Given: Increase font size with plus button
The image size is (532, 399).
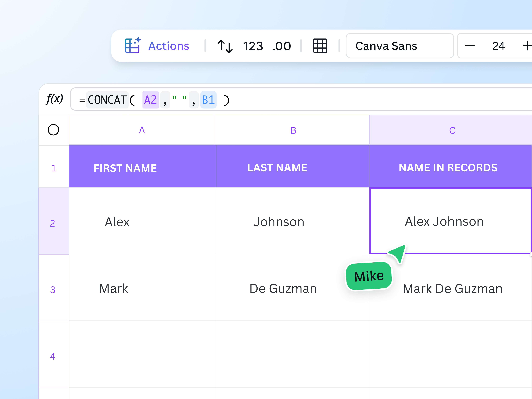Looking at the screenshot, I should pyautogui.click(x=527, y=46).
